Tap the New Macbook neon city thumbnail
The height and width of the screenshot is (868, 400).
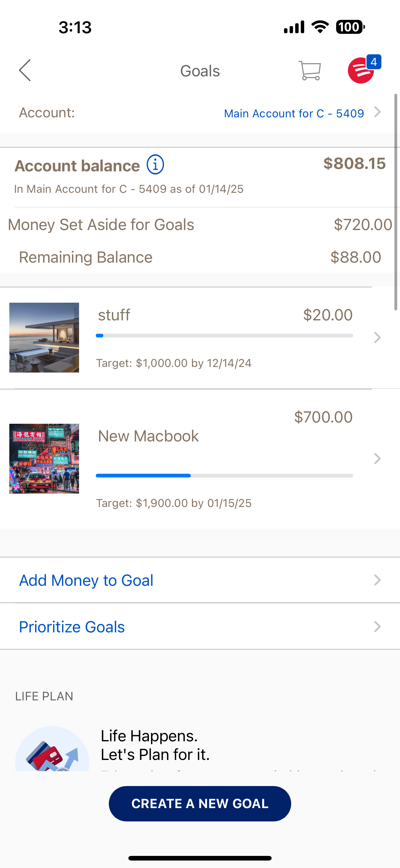coord(44,459)
